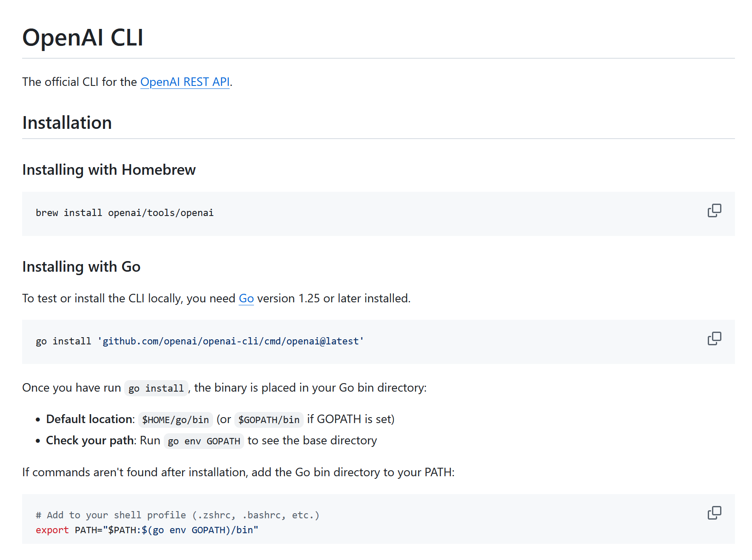
Task: Click the 'The official CLI for the' text
Action: [80, 82]
